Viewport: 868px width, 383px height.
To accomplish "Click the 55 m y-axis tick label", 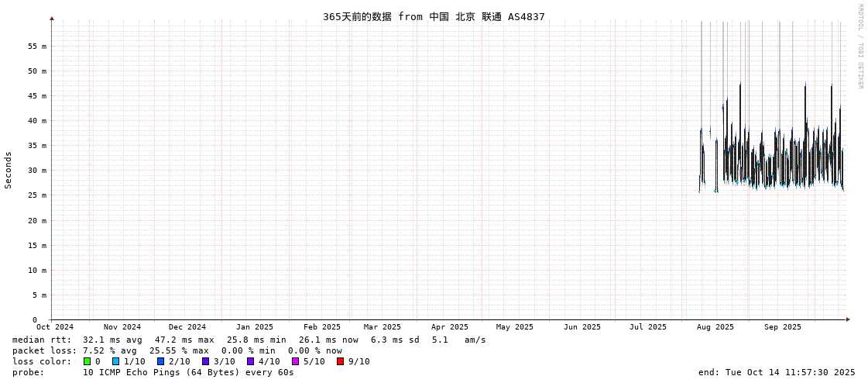I will (37, 46).
